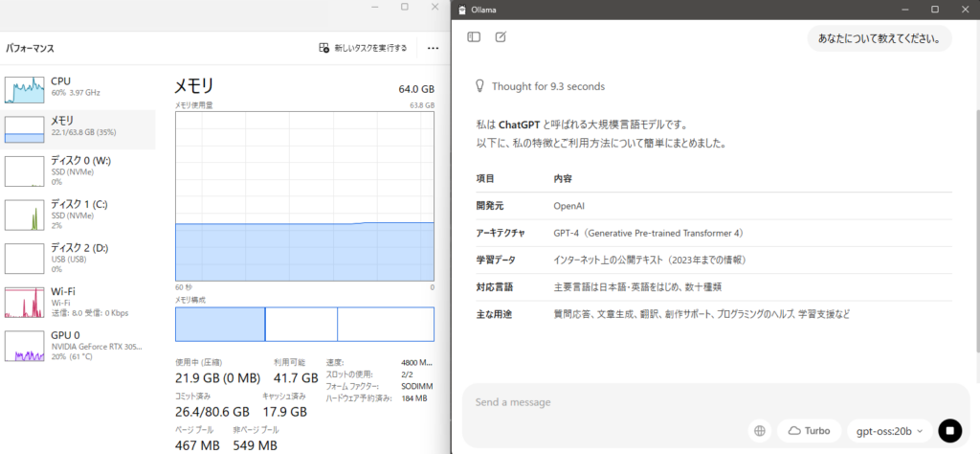Click the 549 MB non-paged pool value
Viewport: 980px width, 454px height.
coord(255,445)
